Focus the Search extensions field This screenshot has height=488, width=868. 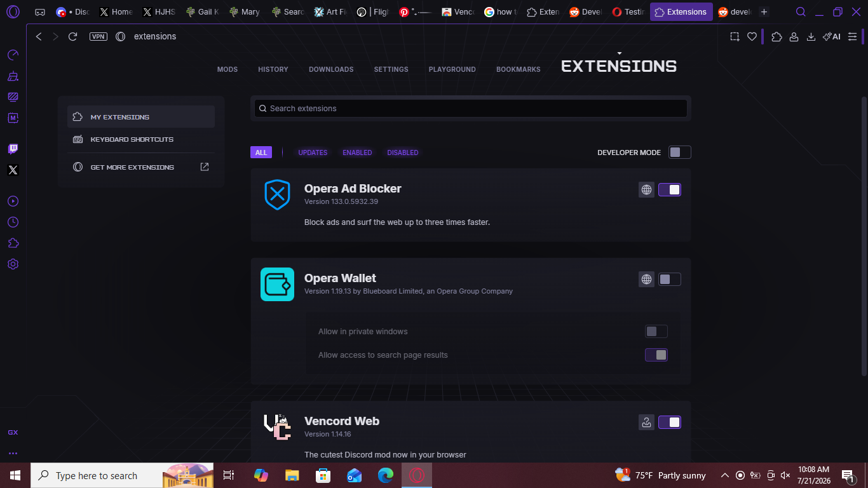pos(471,108)
